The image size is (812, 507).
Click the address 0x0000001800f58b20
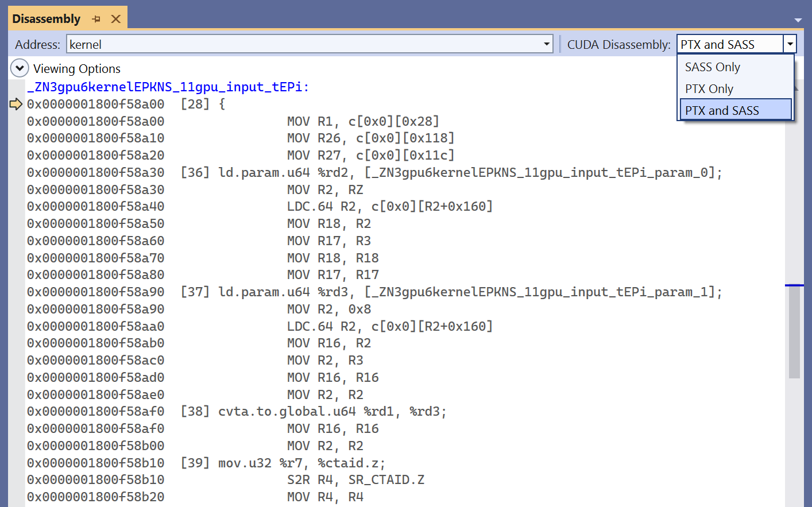[95, 497]
